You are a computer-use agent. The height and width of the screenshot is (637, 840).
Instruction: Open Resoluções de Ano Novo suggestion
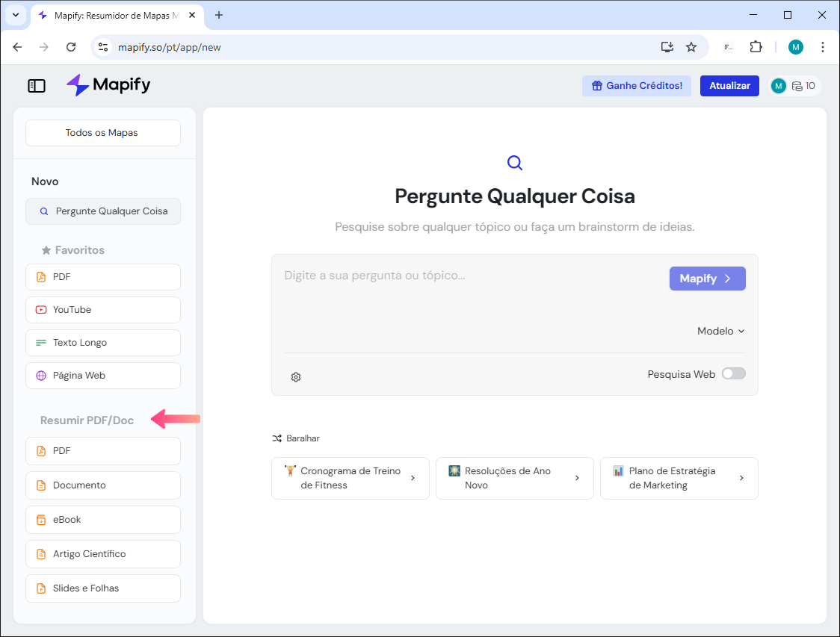[x=514, y=478]
